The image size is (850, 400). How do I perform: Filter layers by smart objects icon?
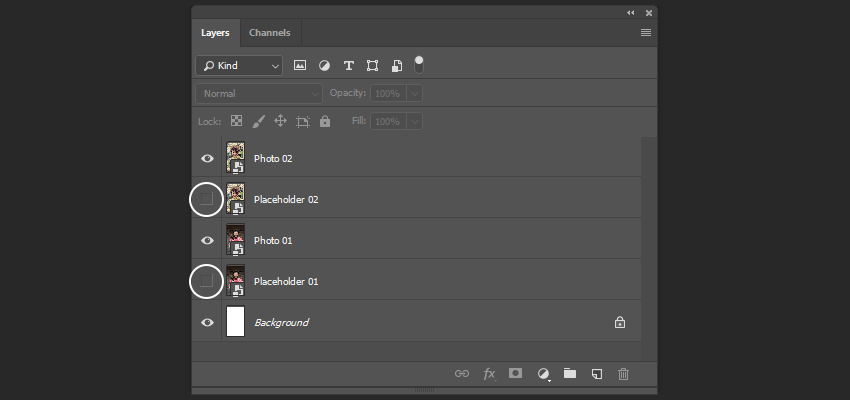(397, 66)
